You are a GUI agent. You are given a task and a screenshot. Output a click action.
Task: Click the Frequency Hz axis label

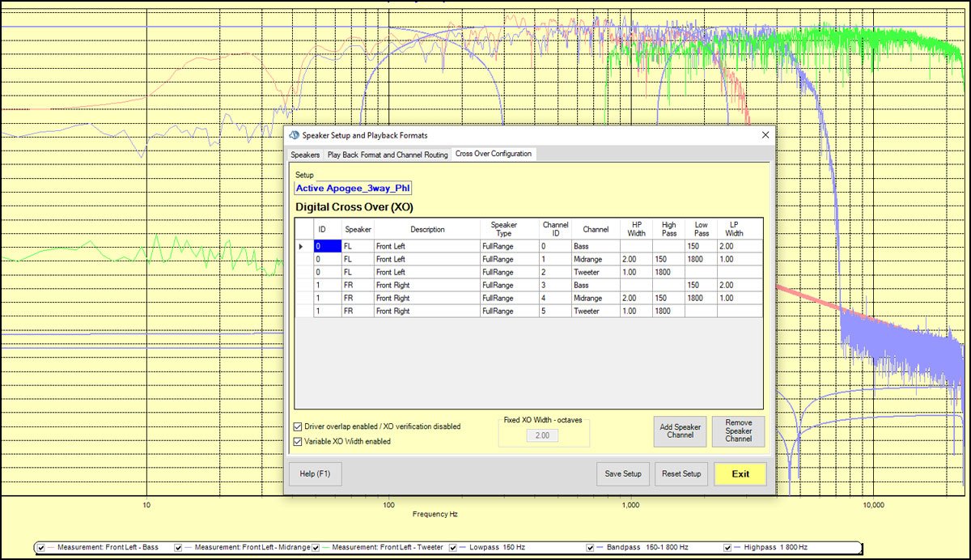coord(435,515)
